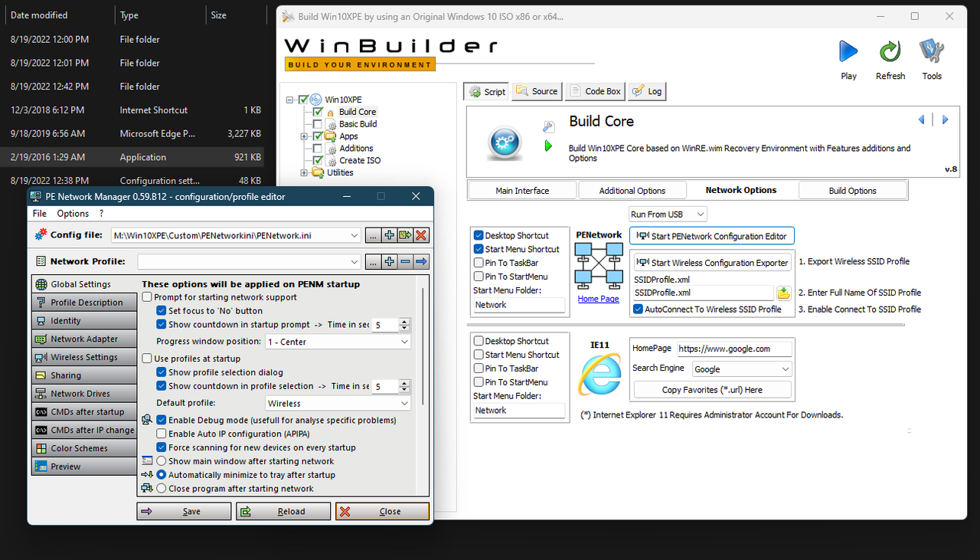Viewport: 980px width, 560px height.
Task: Switch to the Log tab
Action: pos(647,91)
